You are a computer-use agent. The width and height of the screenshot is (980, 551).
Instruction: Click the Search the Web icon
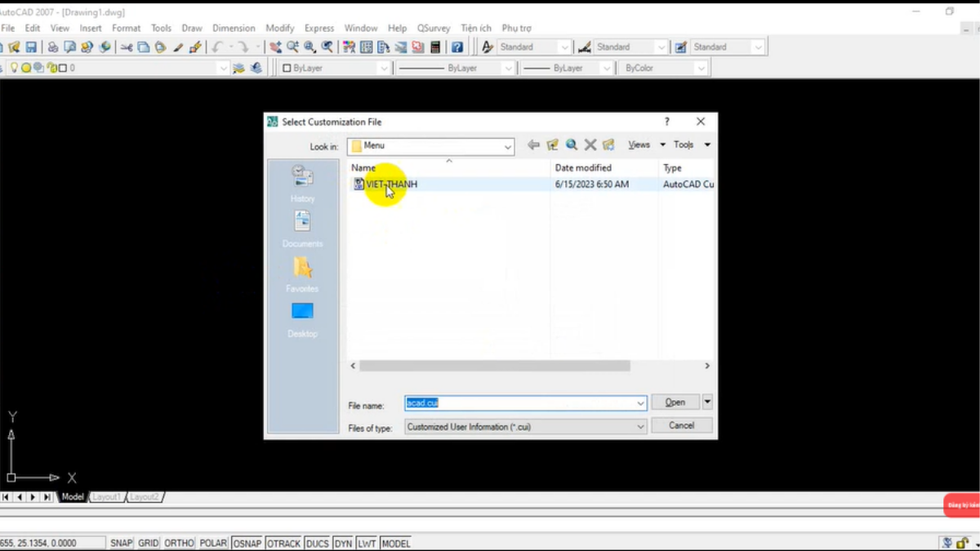[x=572, y=145]
